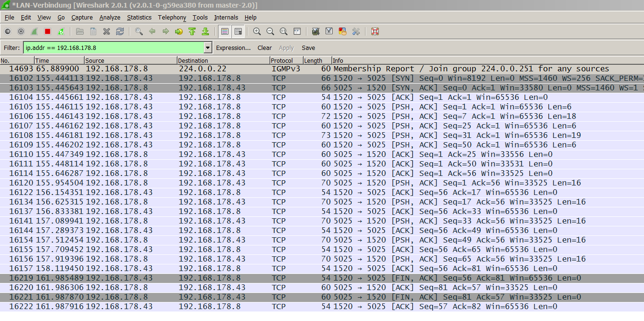644x321 pixels.
Task: Open the filter history dropdown arrow
Action: pos(208,48)
